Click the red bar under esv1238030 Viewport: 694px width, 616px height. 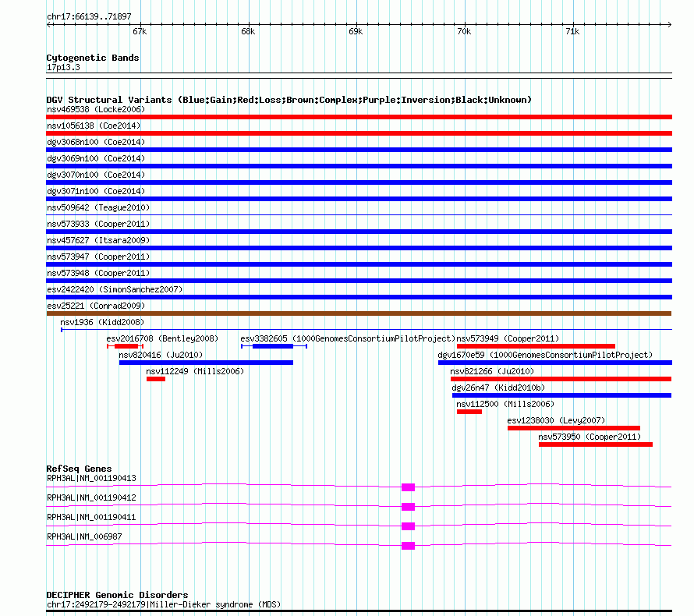574,428
